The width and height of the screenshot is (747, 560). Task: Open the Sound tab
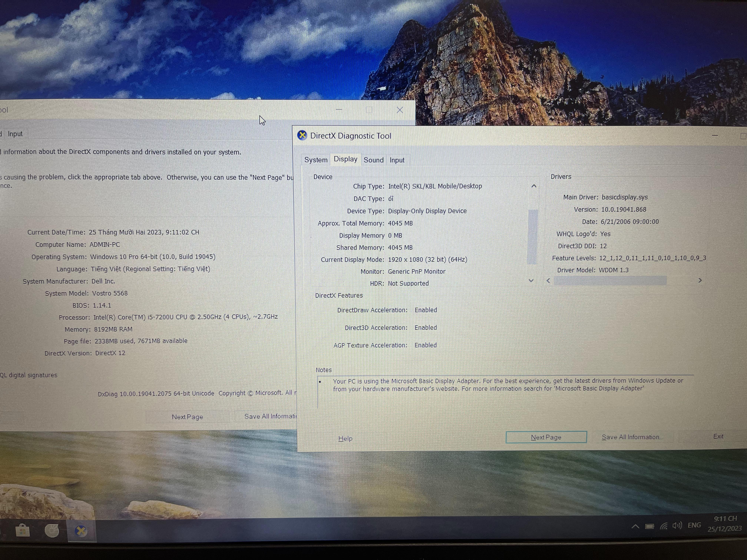tap(373, 160)
